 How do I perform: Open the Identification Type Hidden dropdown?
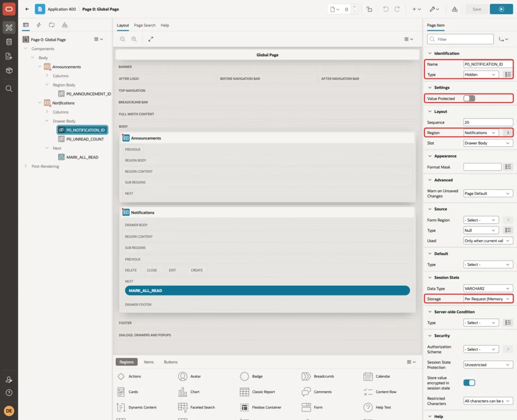(481, 75)
